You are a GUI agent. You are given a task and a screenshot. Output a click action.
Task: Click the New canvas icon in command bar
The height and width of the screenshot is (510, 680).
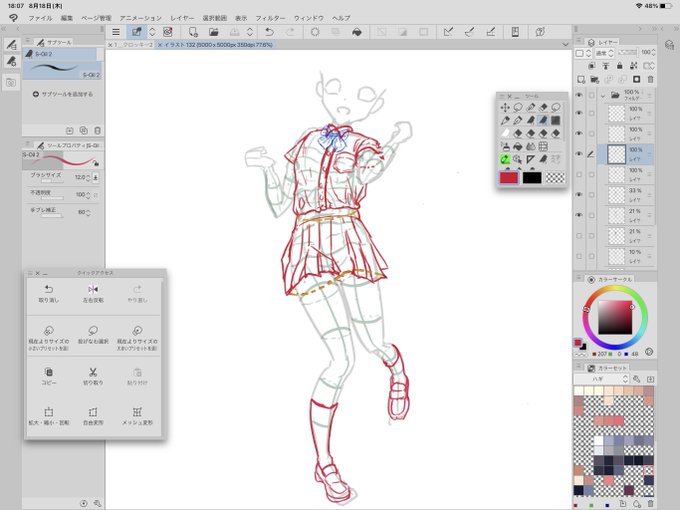coord(193,32)
